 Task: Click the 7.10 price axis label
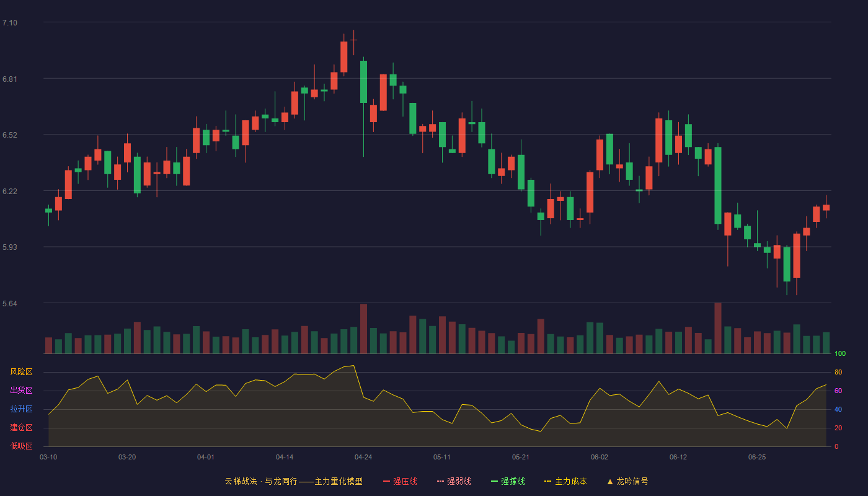(x=10, y=23)
